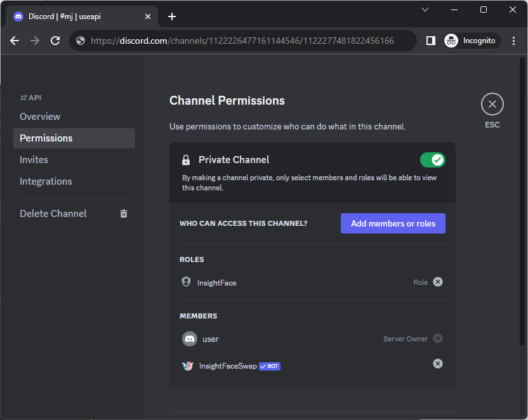The image size is (528, 420).
Task: Click Add members or roles button
Action: [x=393, y=223]
